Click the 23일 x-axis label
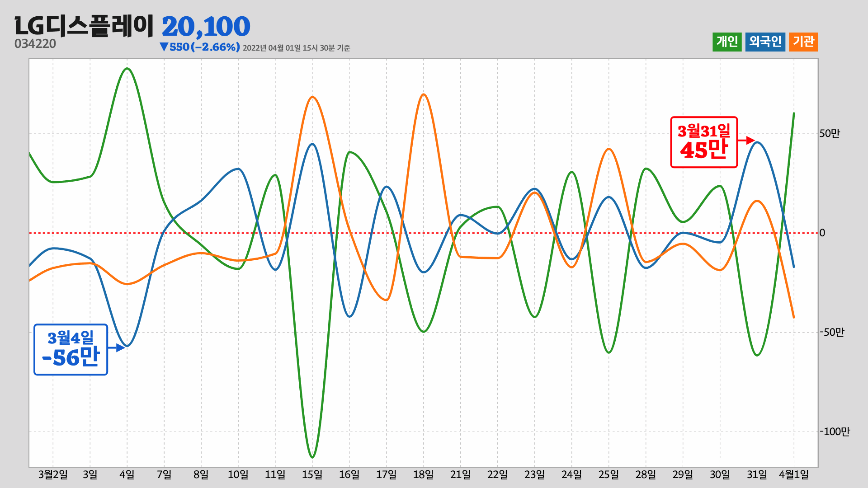This screenshot has height=488, width=868. pyautogui.click(x=535, y=474)
